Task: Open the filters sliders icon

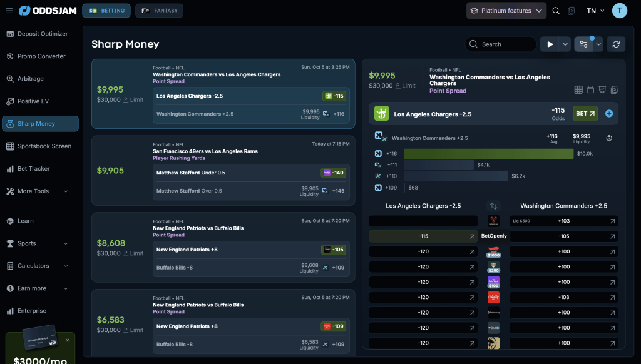Action: click(x=584, y=44)
